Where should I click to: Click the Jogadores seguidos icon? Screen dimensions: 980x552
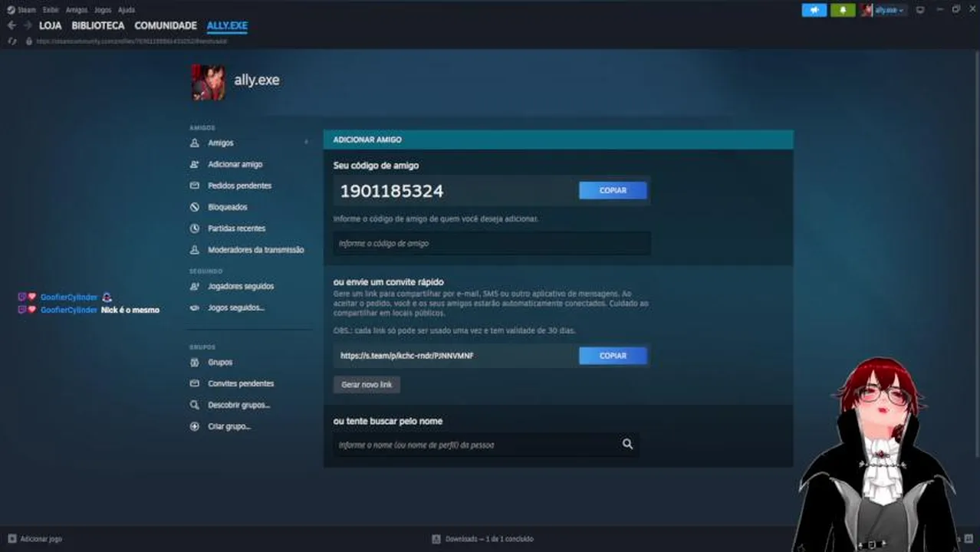[194, 287]
